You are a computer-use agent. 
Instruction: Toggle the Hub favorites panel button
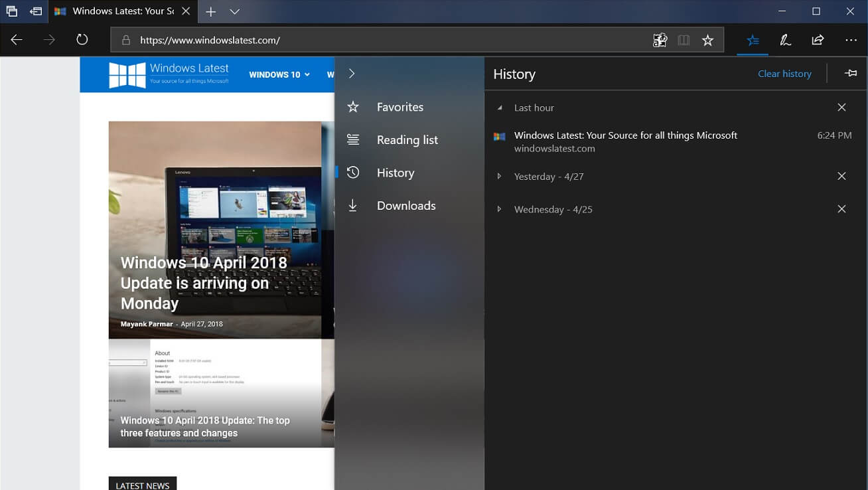pos(753,41)
